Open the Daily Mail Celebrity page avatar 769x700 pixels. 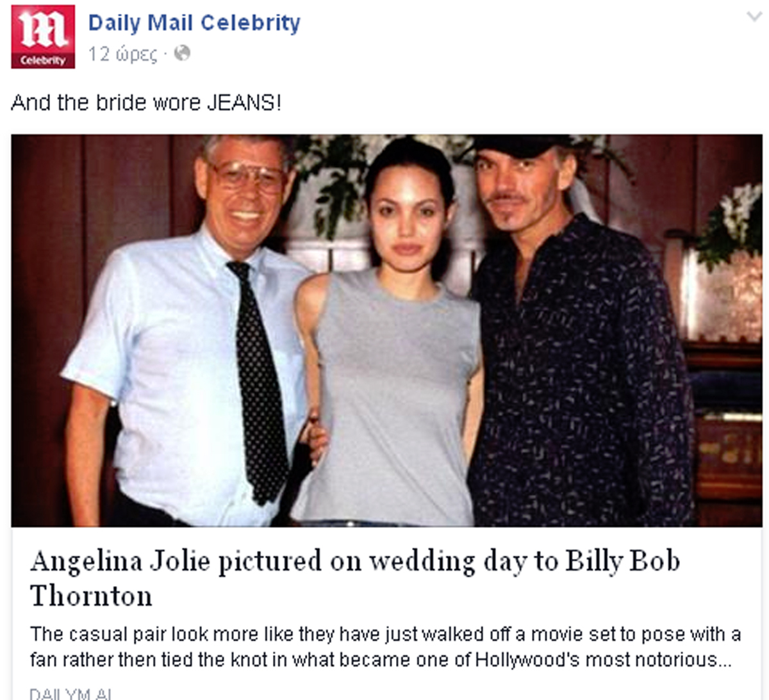click(43, 37)
